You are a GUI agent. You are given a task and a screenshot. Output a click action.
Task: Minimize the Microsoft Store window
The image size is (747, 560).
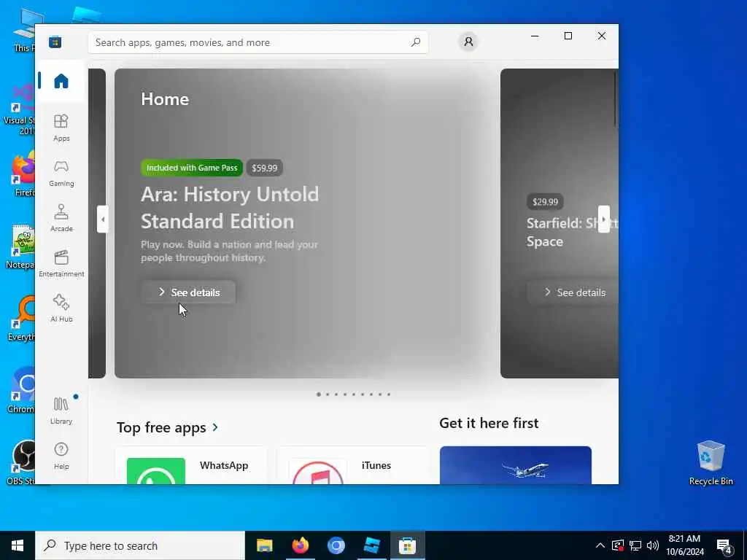(x=535, y=36)
